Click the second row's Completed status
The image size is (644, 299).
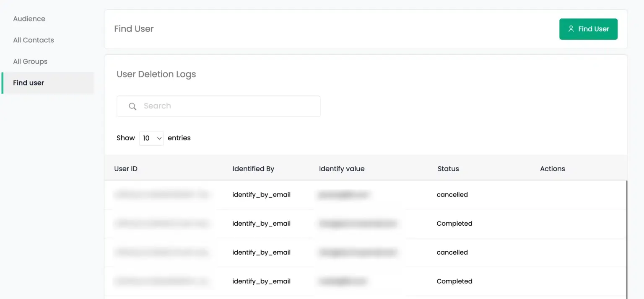tap(454, 224)
